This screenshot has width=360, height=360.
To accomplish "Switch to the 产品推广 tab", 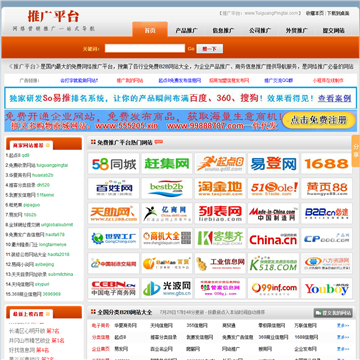I will tap(186, 31).
